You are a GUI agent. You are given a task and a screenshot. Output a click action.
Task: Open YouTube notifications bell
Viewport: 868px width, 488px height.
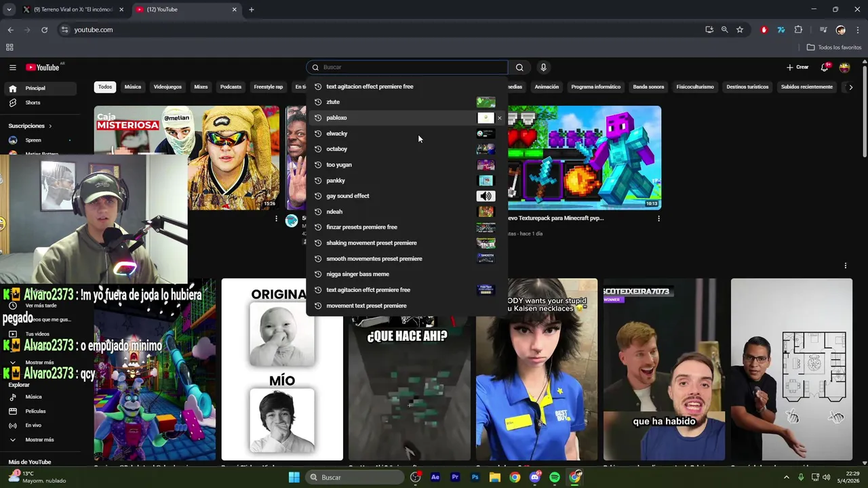click(x=825, y=67)
